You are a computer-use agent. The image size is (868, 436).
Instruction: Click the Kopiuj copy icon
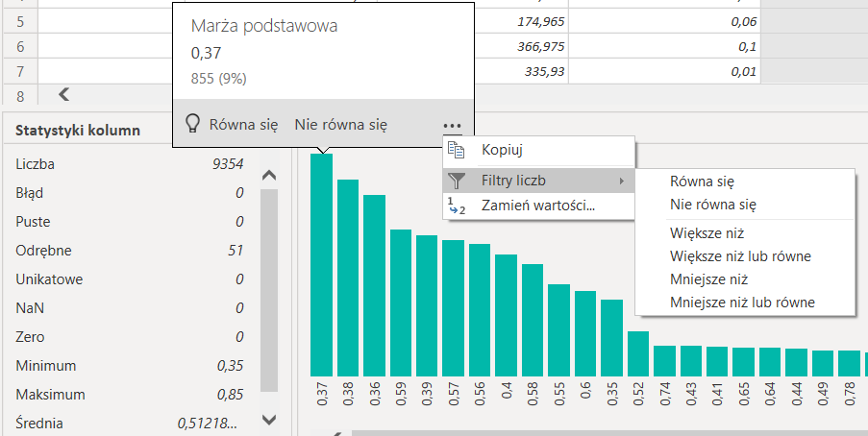(x=457, y=150)
